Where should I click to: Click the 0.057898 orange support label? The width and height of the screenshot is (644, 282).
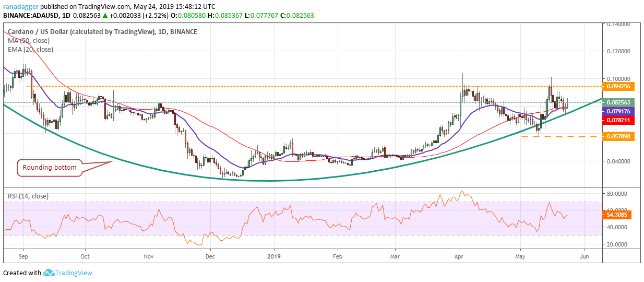[x=618, y=136]
